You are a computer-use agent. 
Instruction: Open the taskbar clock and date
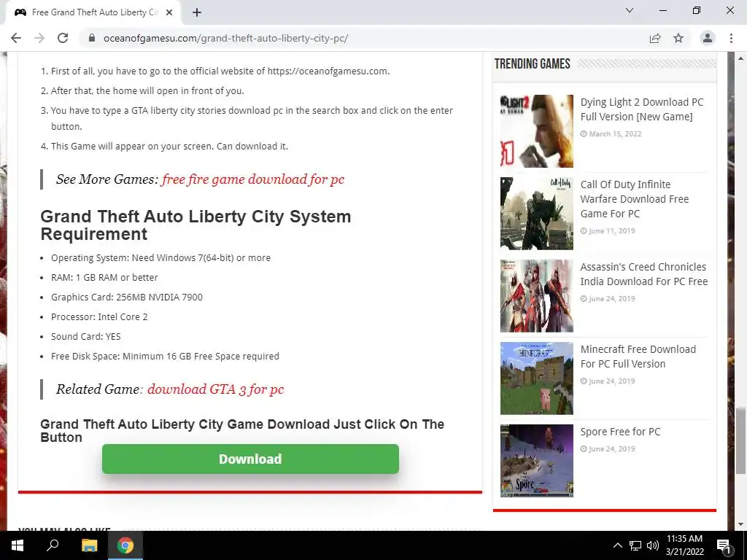point(684,545)
